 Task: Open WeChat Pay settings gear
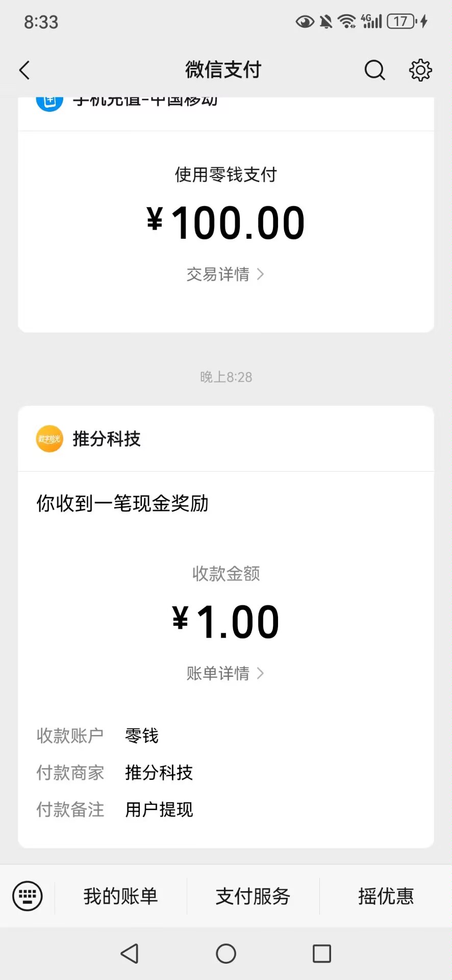pos(420,70)
